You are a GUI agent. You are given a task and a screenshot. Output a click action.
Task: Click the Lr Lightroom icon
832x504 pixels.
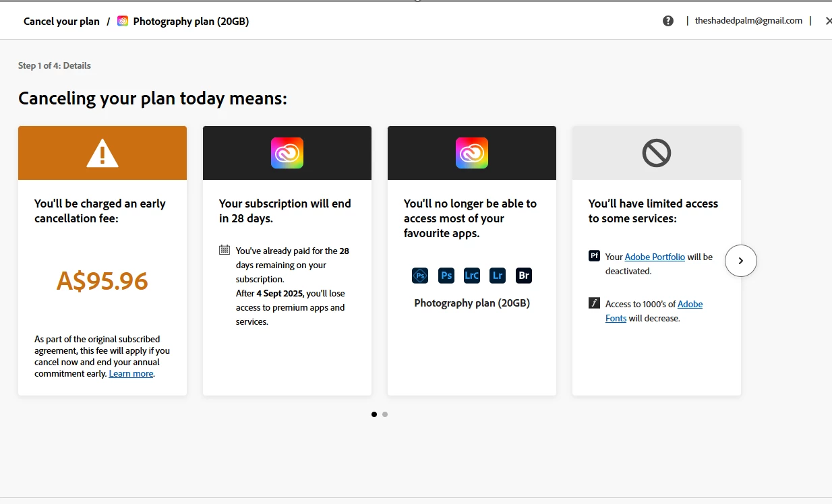(x=498, y=275)
